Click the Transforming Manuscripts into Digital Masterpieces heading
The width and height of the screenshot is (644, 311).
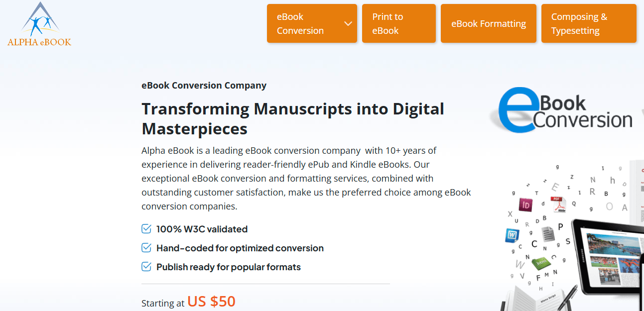293,118
